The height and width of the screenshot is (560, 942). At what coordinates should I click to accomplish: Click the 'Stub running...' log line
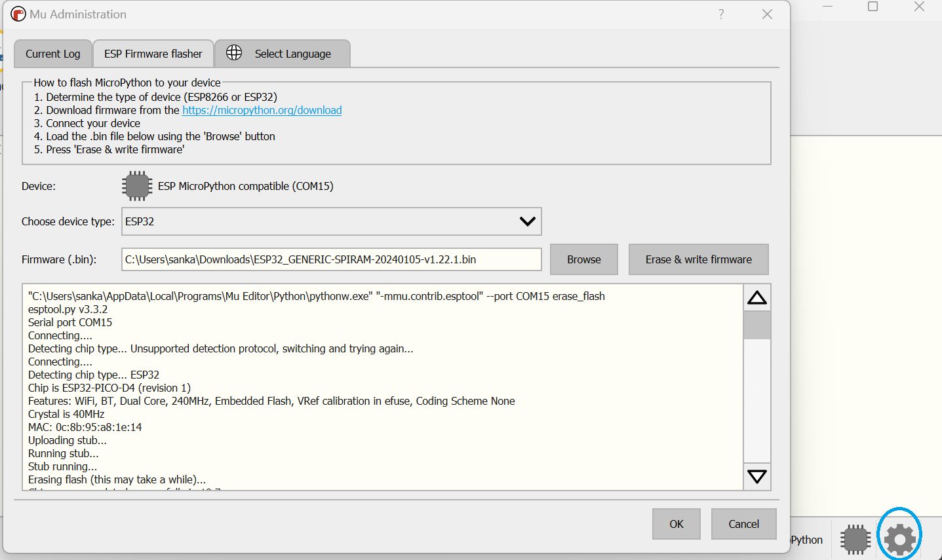[x=62, y=466]
